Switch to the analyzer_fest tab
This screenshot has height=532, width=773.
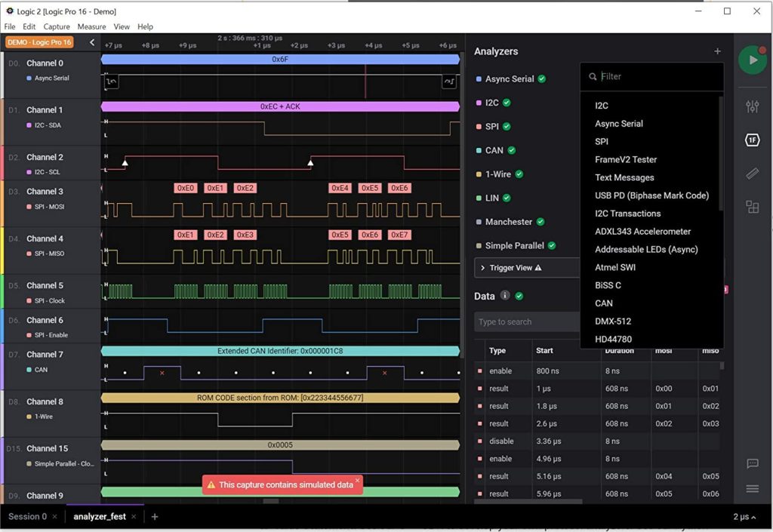pyautogui.click(x=100, y=517)
